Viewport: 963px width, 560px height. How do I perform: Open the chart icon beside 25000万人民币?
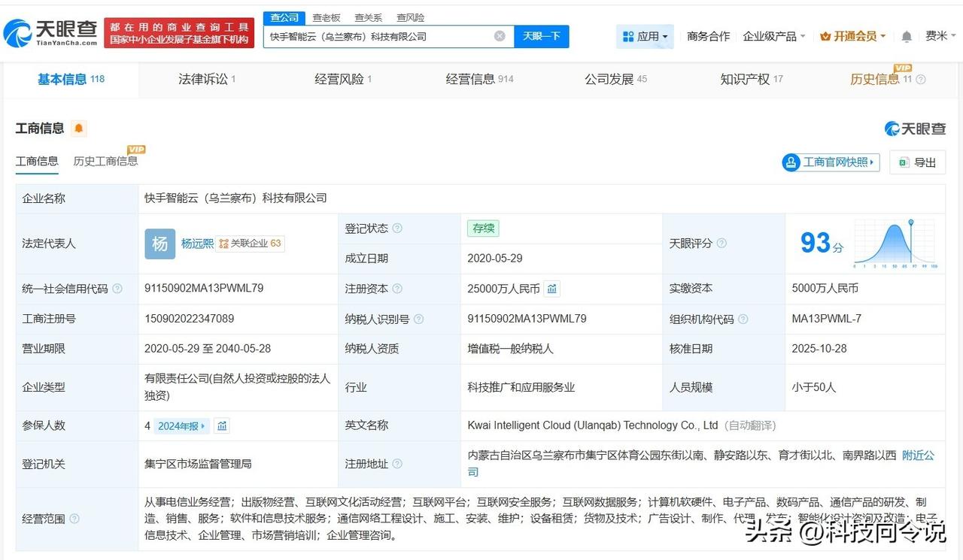coord(552,289)
